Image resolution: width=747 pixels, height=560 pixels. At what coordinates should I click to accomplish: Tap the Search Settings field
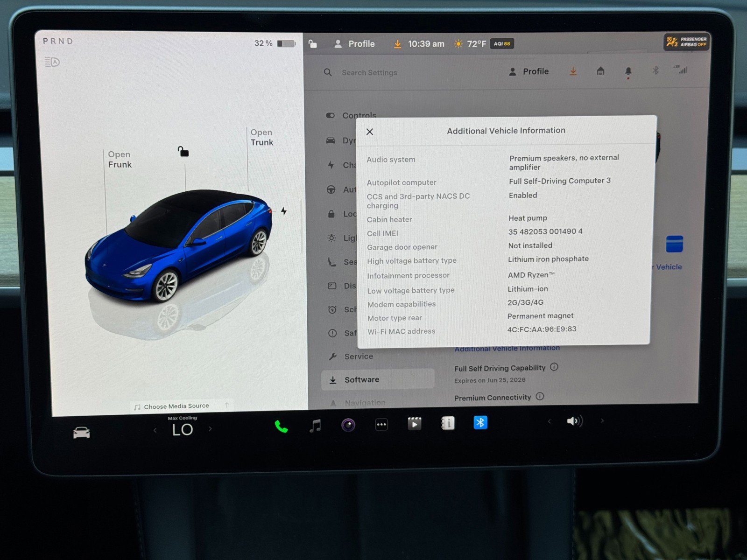[369, 72]
